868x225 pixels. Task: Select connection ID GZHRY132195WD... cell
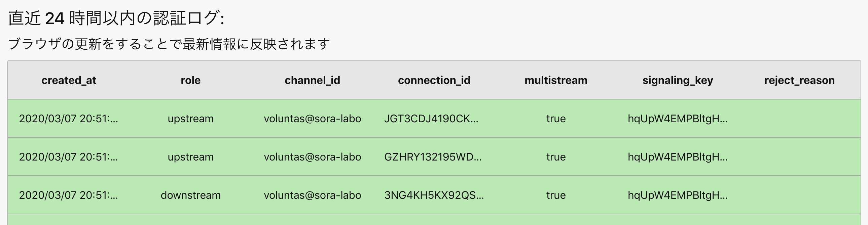click(x=433, y=157)
